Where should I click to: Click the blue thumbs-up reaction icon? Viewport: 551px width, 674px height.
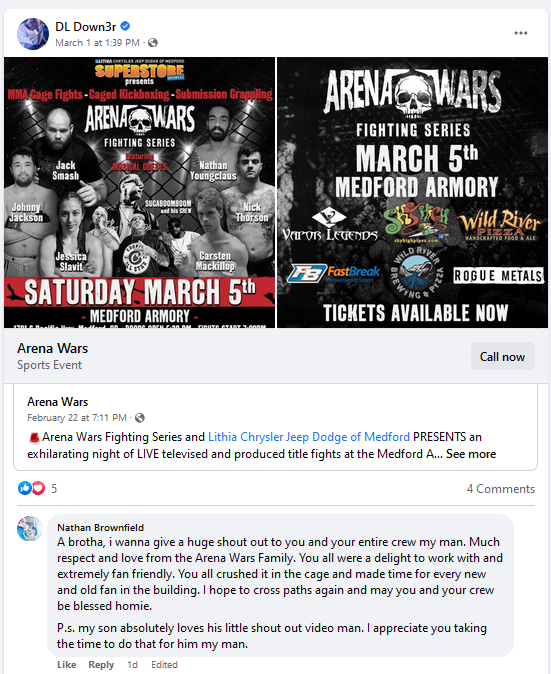pos(24,488)
